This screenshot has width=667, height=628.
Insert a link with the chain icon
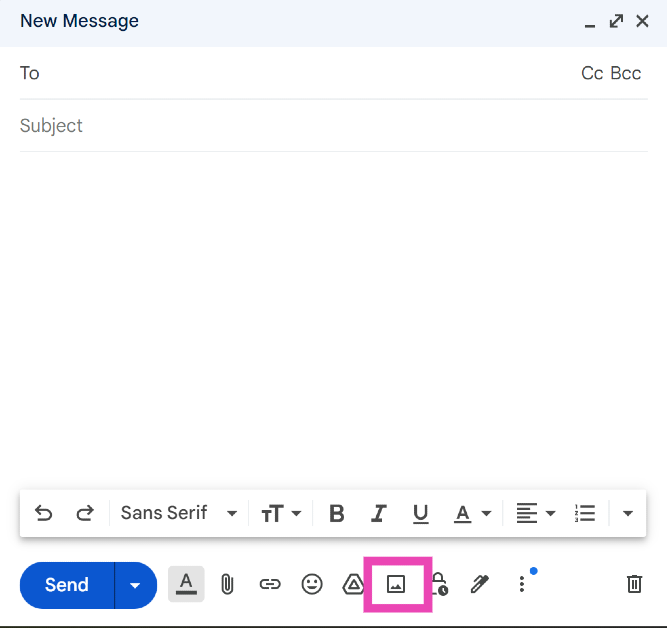pyautogui.click(x=270, y=585)
